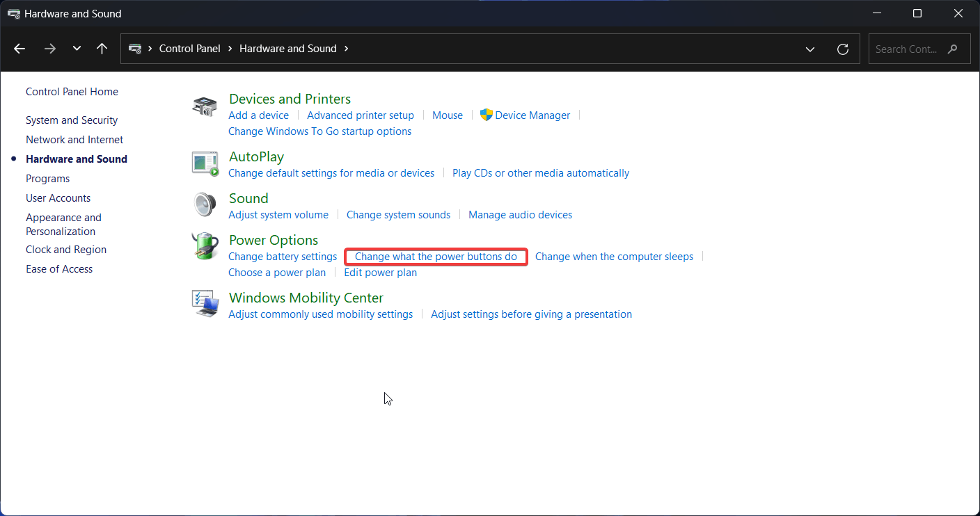980x516 pixels.
Task: Change Windows To Go startup options
Action: pyautogui.click(x=319, y=131)
